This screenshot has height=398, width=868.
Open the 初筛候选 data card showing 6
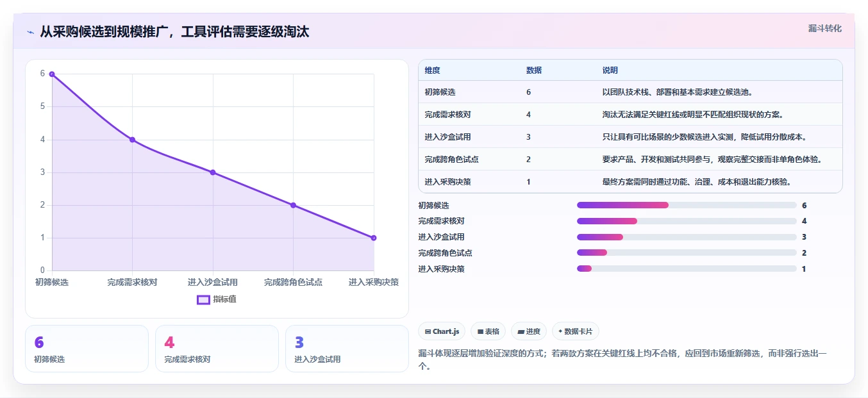pos(87,349)
